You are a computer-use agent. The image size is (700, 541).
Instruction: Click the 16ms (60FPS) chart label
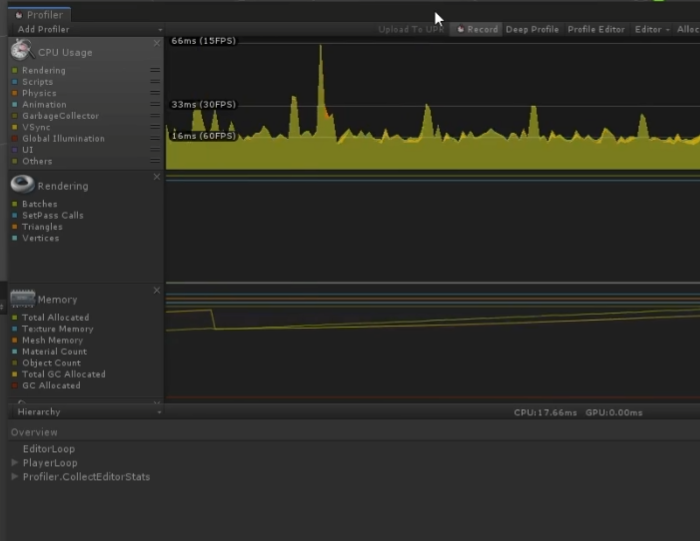pos(204,136)
